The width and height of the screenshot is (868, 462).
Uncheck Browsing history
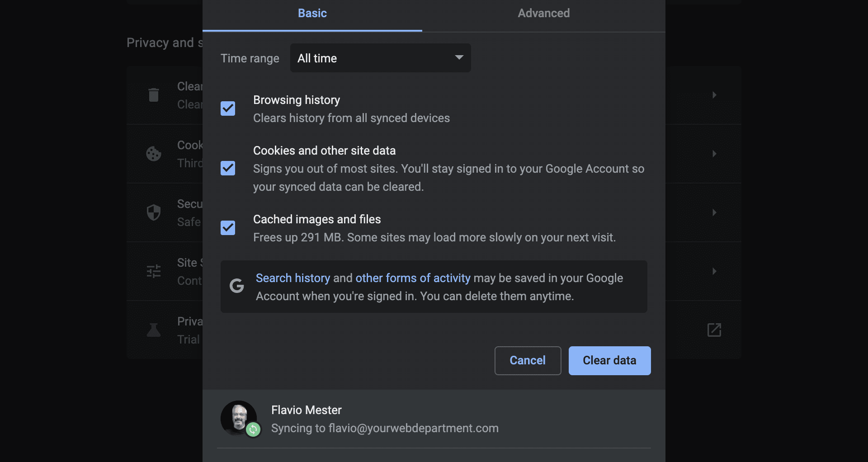(227, 108)
